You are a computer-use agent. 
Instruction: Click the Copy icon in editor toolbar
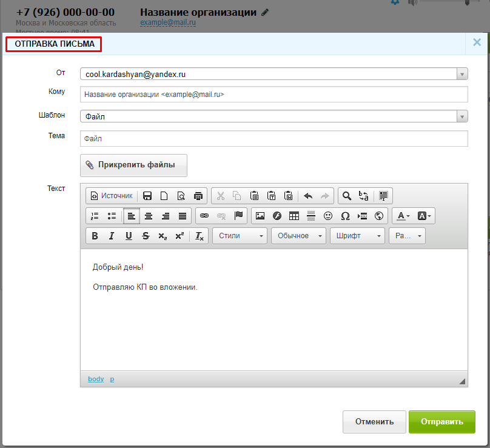tap(237, 196)
